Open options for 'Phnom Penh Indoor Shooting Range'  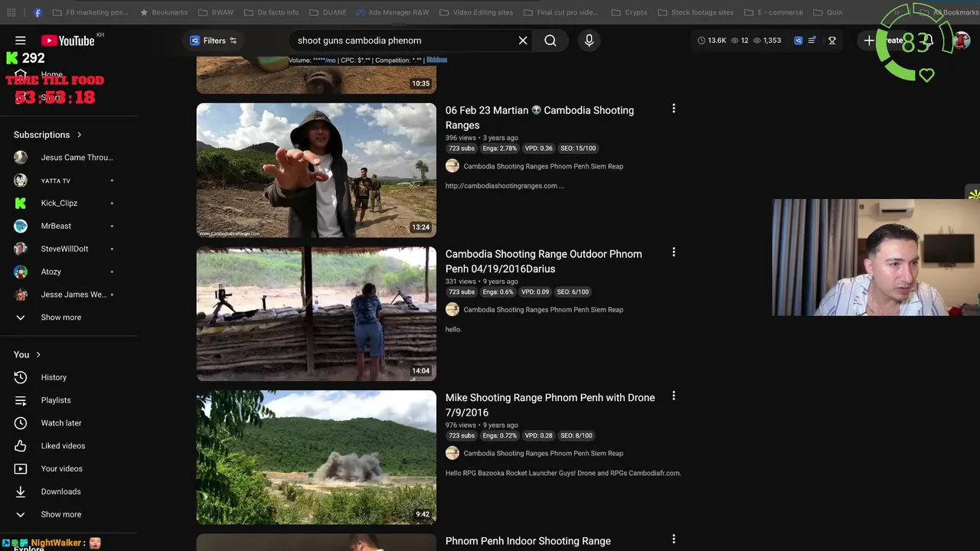[674, 540]
